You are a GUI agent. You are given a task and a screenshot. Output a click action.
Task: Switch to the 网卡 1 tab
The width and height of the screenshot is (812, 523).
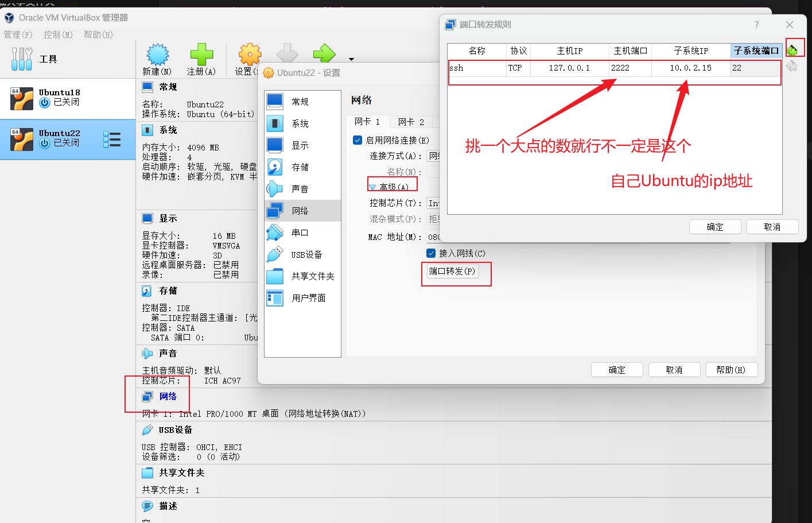click(367, 122)
